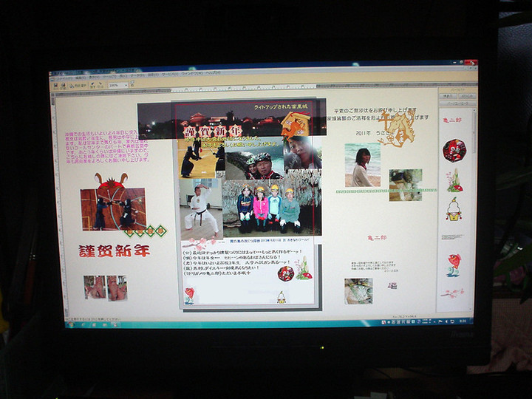Select the small black text block item in the right panel
The width and height of the screenshot is (532, 399).
tap(452, 237)
